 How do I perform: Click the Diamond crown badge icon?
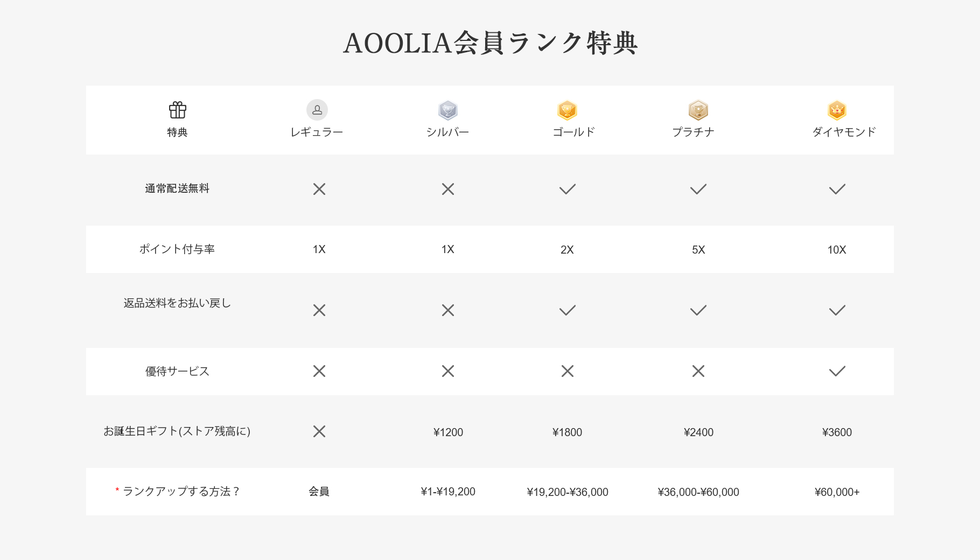(x=837, y=110)
